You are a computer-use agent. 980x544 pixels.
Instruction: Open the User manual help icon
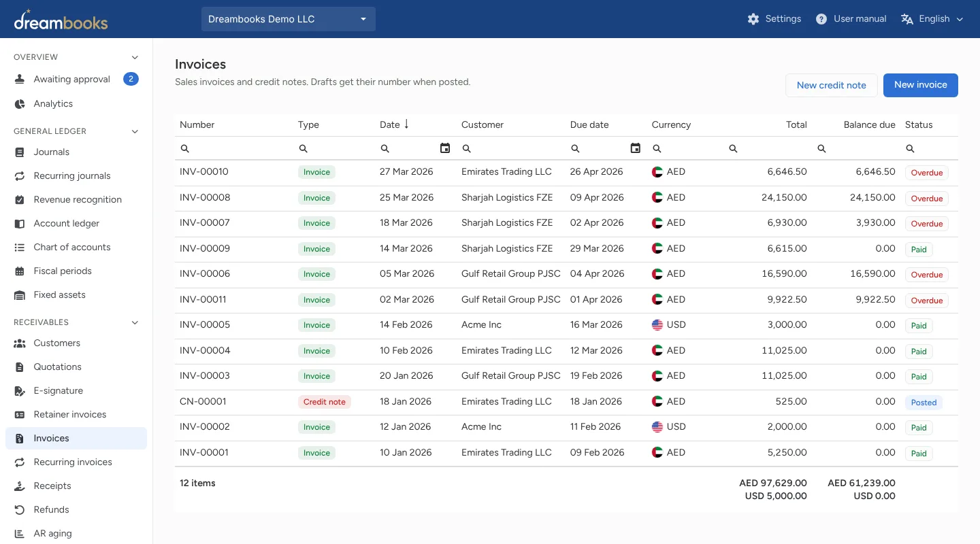tap(821, 19)
